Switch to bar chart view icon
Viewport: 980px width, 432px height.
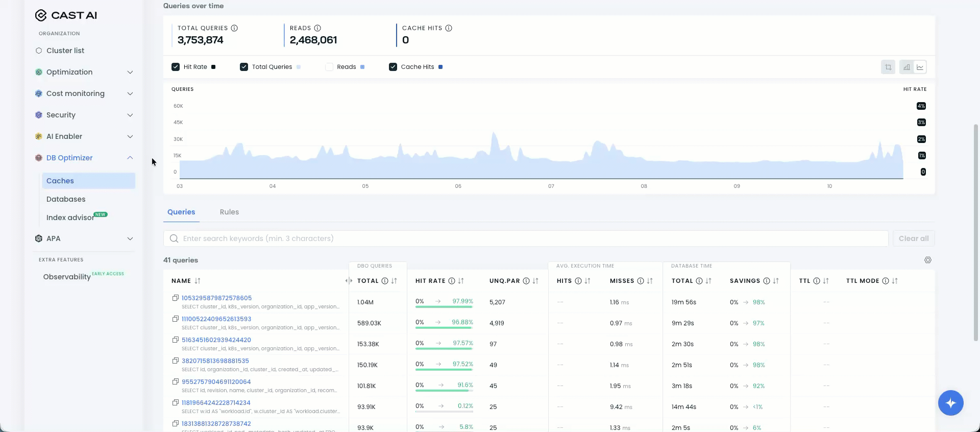click(x=906, y=67)
